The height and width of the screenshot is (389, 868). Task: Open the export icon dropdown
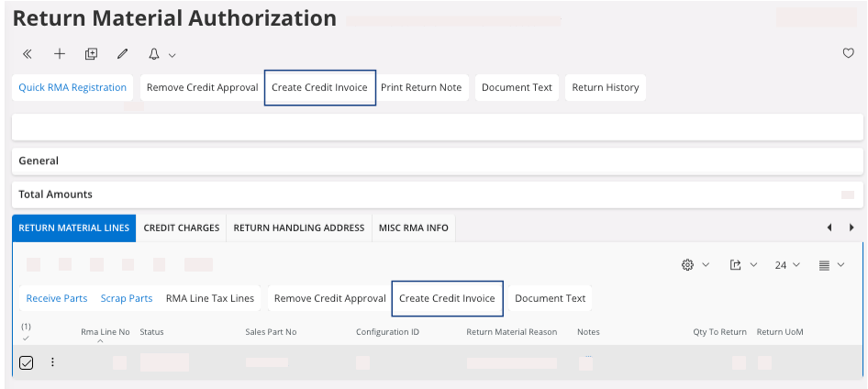pos(744,265)
